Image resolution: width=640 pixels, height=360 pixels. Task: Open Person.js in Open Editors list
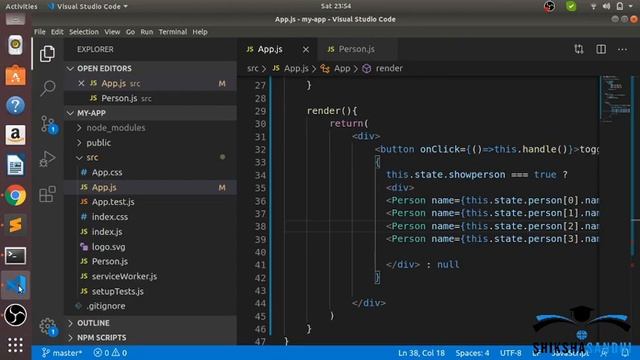pyautogui.click(x=150, y=98)
